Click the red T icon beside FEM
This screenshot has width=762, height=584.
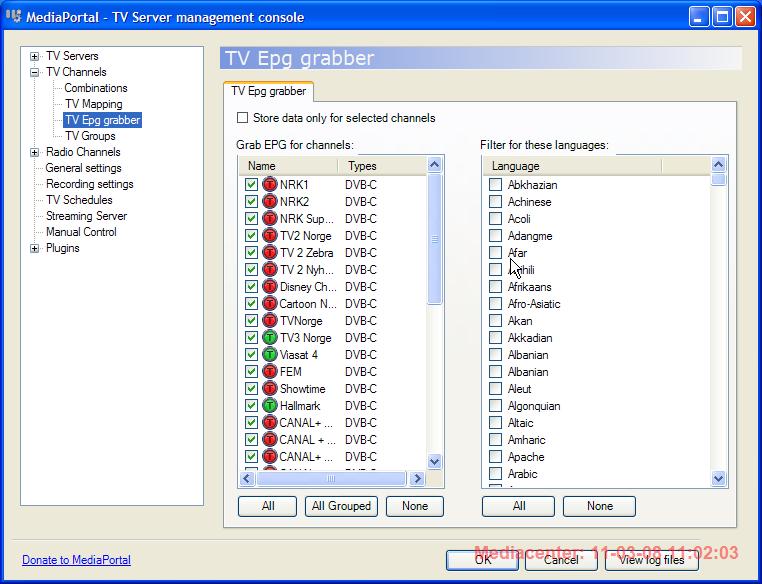click(270, 372)
